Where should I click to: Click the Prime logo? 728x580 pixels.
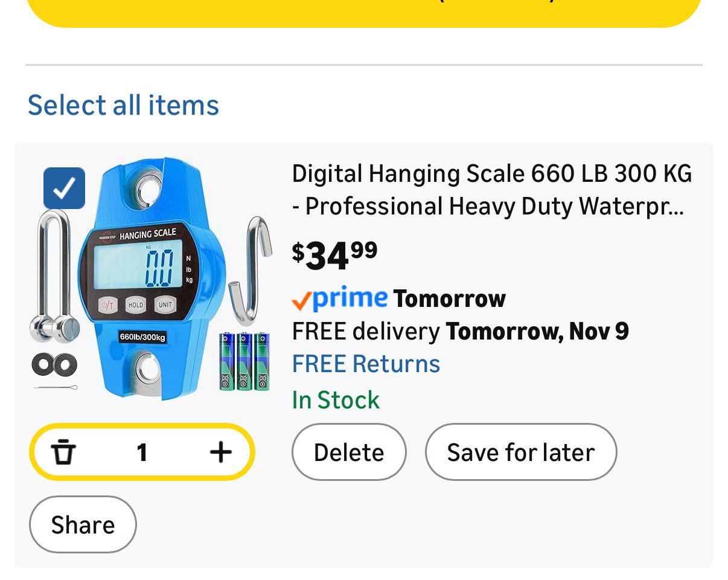click(339, 298)
